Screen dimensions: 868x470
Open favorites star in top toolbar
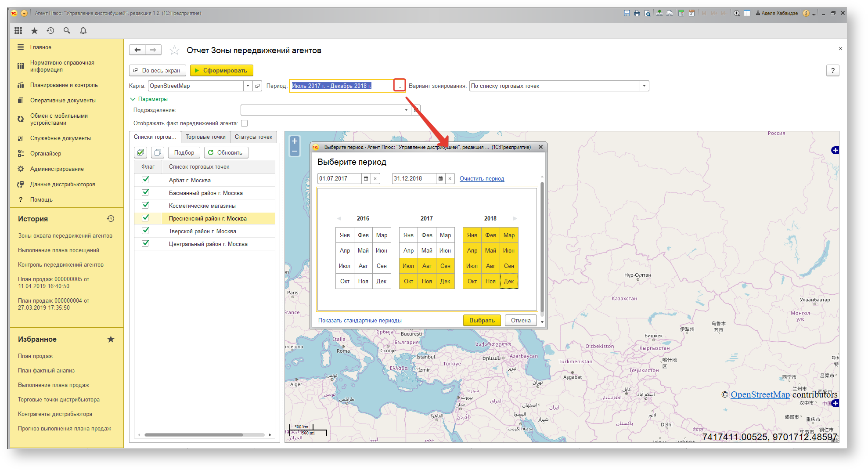pyautogui.click(x=34, y=30)
